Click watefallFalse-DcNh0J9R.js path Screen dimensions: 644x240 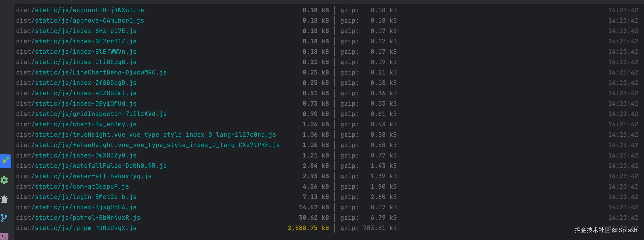pos(100,166)
